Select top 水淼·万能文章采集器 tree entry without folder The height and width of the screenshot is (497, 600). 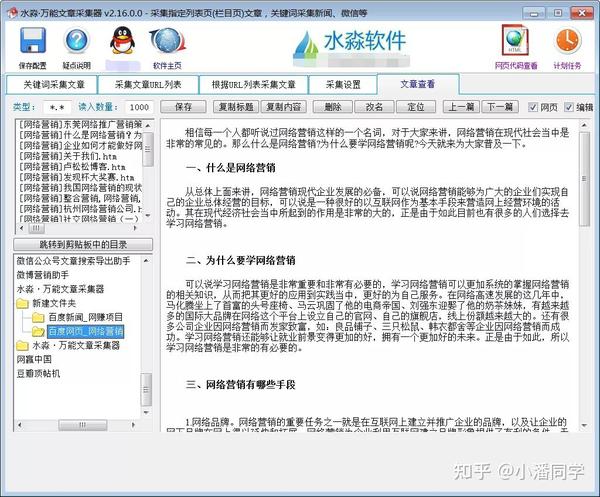coord(60,289)
